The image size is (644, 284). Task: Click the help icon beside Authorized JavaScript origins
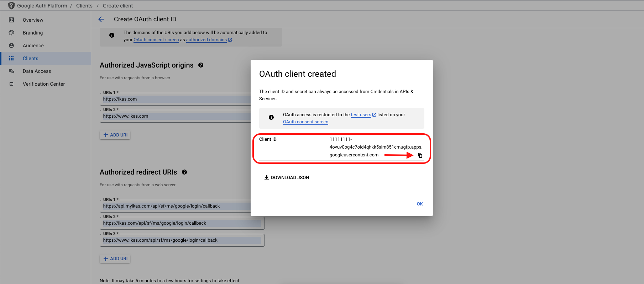coord(201,65)
